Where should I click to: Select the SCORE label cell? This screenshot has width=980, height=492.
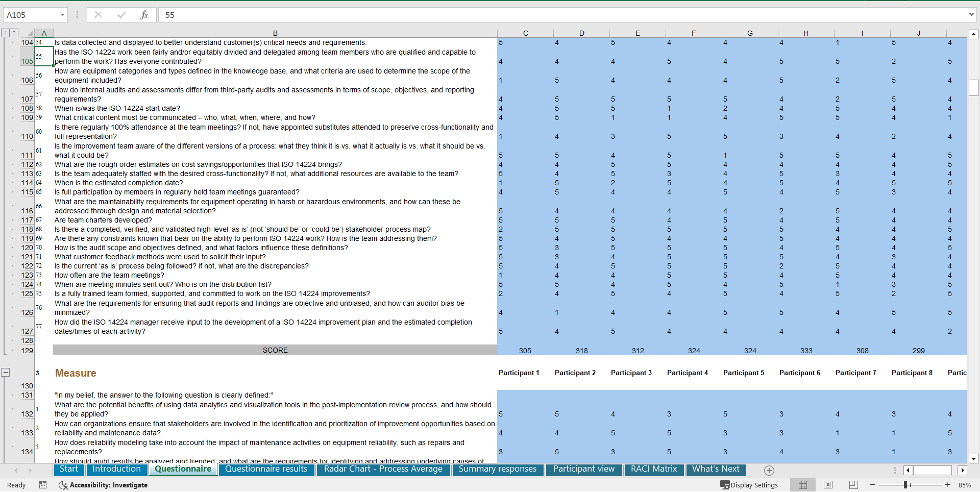pos(275,350)
